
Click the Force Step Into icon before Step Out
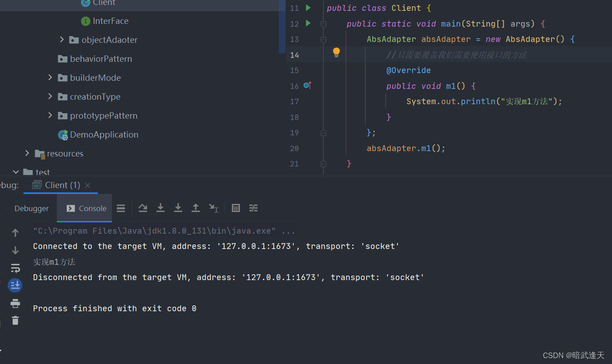click(x=178, y=208)
